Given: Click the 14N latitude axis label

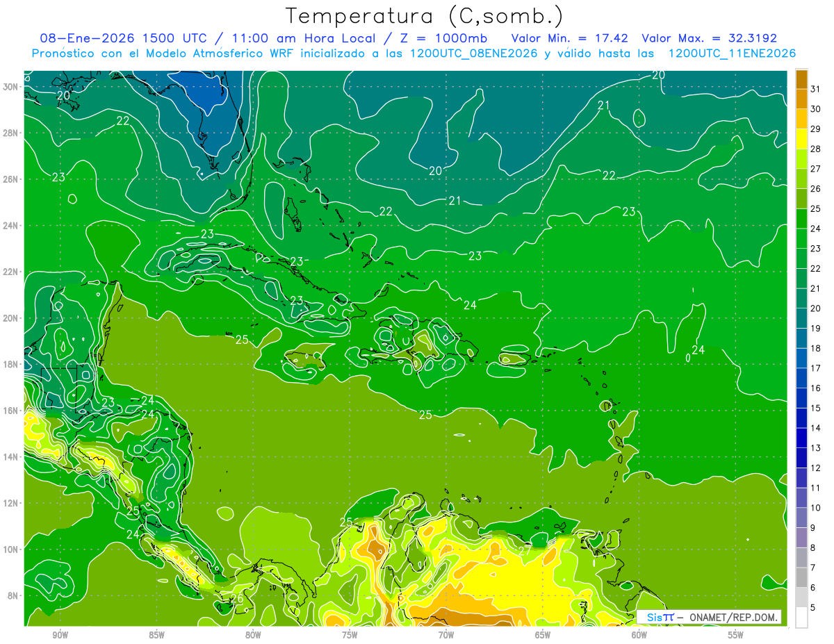Looking at the screenshot, I should (x=10, y=457).
